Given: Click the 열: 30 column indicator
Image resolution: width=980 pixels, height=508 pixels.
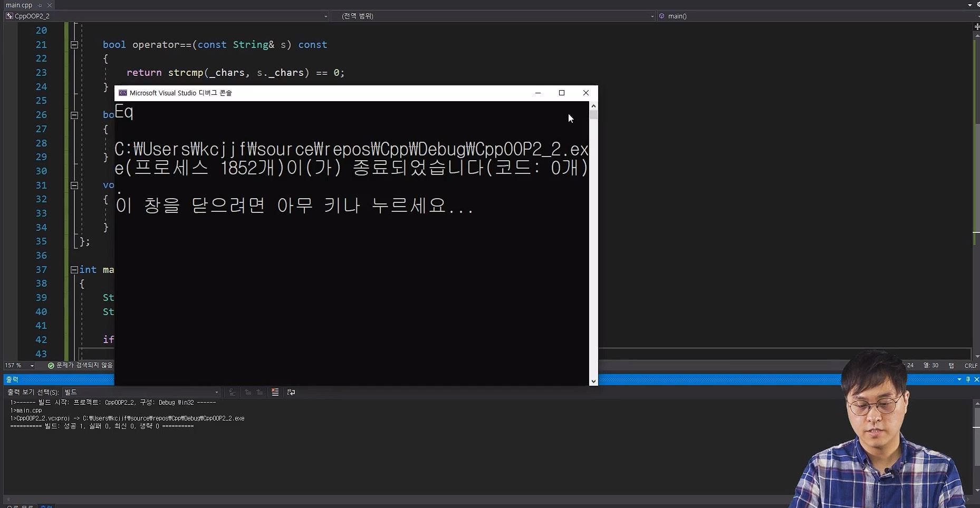Looking at the screenshot, I should 931,365.
